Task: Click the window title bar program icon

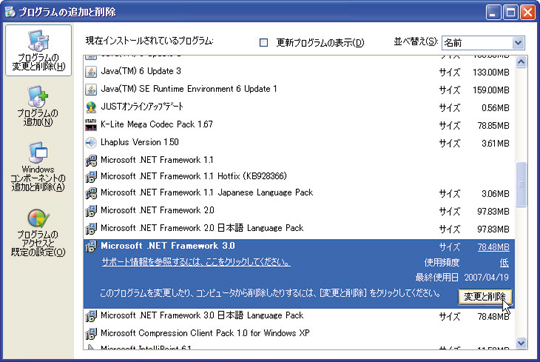Action: pos(10,12)
